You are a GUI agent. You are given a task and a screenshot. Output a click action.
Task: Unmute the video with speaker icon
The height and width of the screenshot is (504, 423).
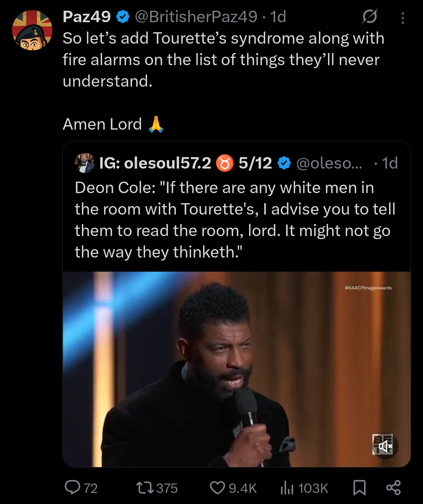385,446
